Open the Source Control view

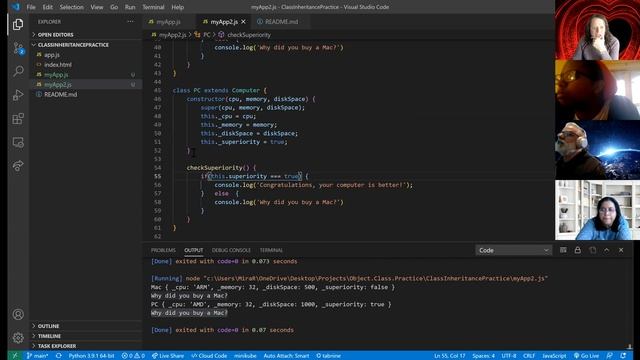pyautogui.click(x=18, y=48)
